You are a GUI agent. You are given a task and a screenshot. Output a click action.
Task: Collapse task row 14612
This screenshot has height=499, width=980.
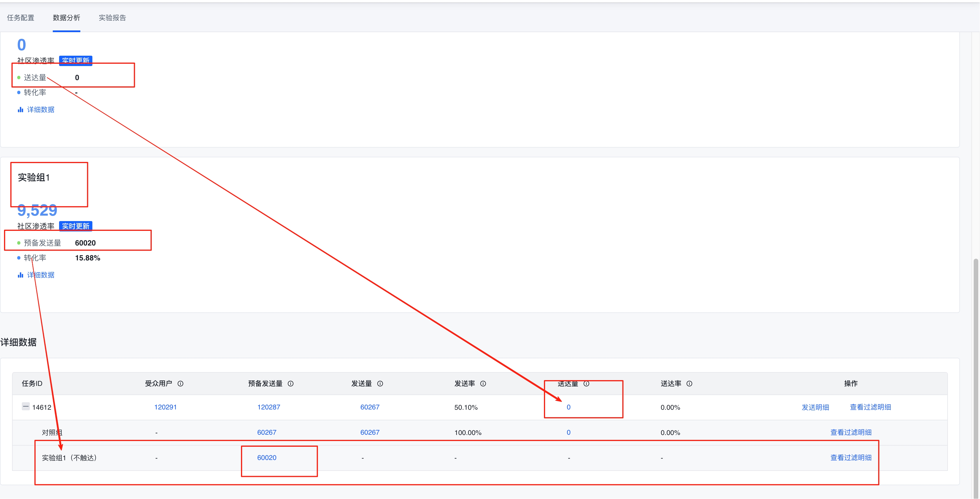pos(26,406)
